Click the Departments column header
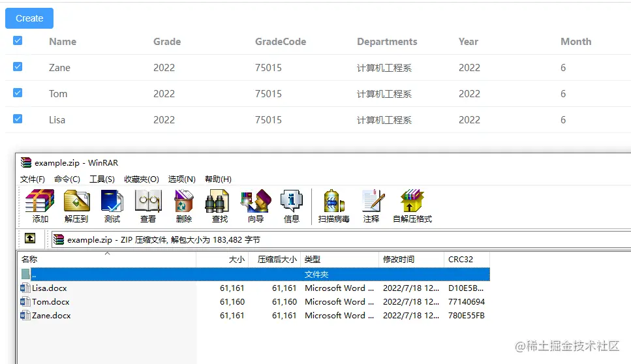Screen dimensions: 631x364 (387, 42)
